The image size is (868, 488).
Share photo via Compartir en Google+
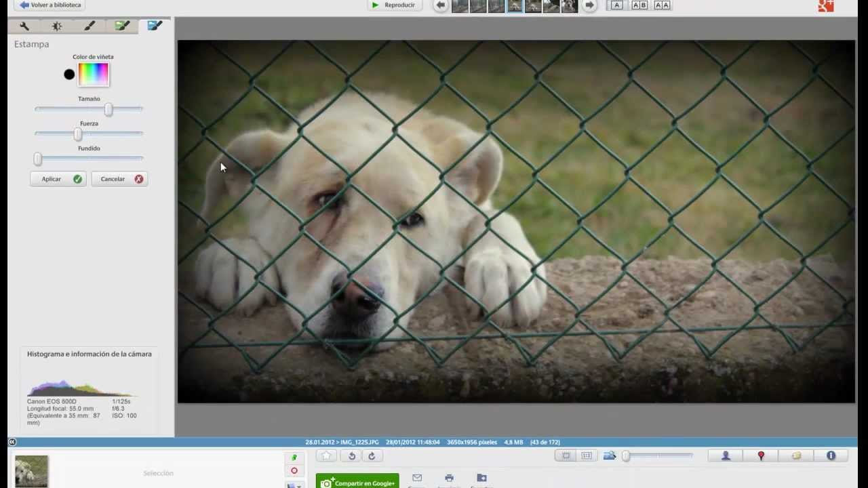357,481
